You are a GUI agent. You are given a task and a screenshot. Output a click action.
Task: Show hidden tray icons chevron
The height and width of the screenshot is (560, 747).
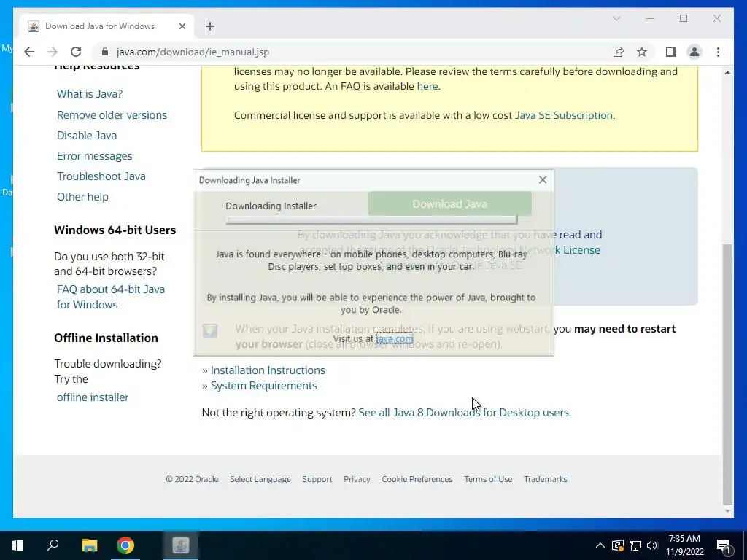pyautogui.click(x=600, y=545)
